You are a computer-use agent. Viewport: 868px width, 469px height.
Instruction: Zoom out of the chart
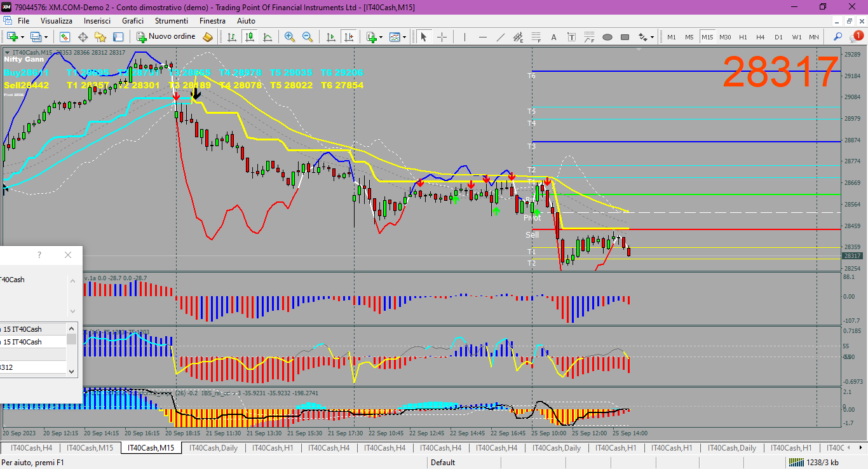tap(308, 37)
